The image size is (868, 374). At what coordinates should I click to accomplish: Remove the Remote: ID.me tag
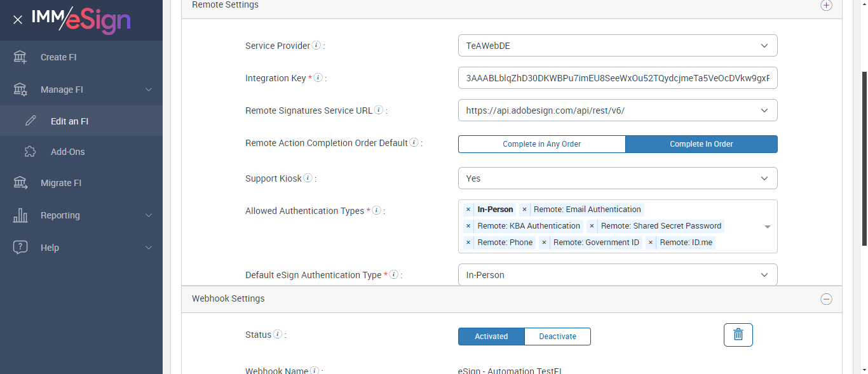click(x=651, y=243)
